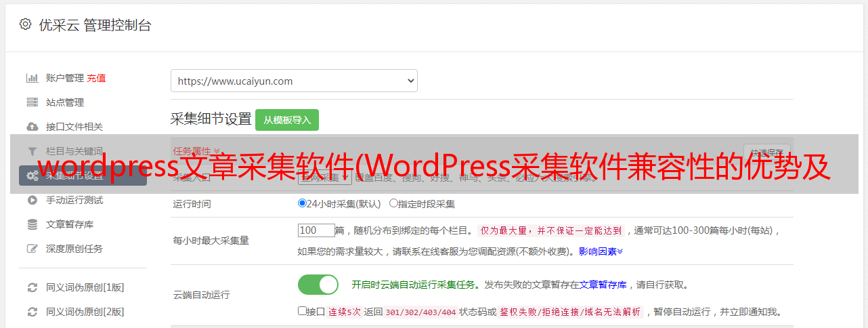
Task: Click the database icon for 文章暂存库 in the sidebar
Action: point(32,224)
